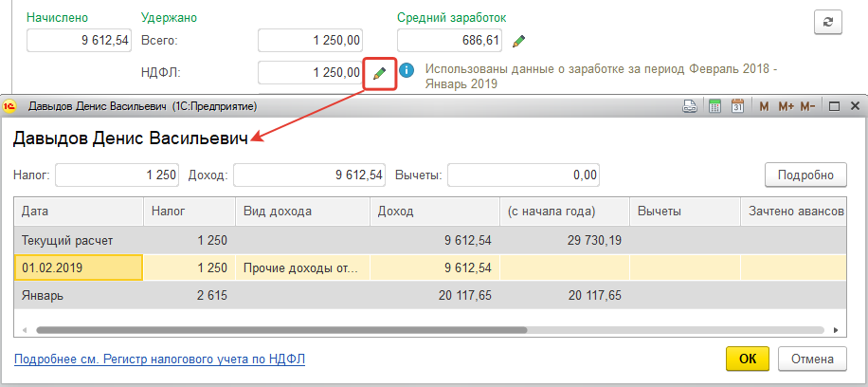Confirm with the yellow OK button
The width and height of the screenshot is (868, 387).
[748, 359]
